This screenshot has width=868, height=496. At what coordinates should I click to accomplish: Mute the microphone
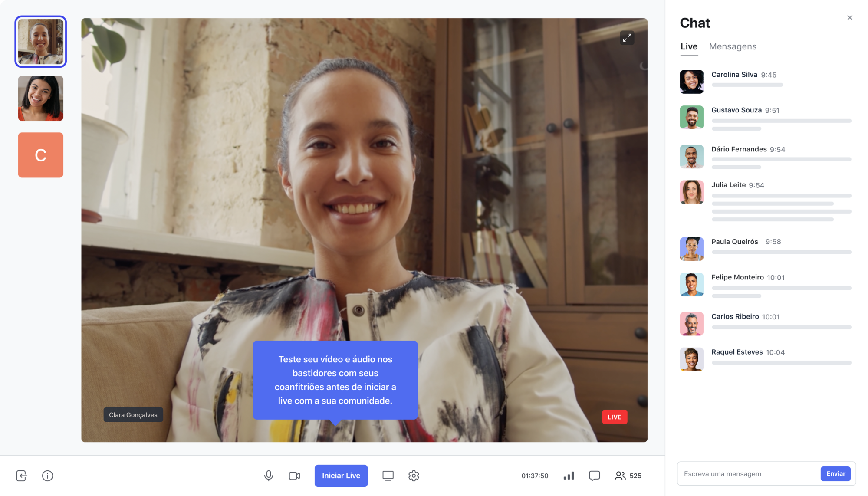coord(269,476)
